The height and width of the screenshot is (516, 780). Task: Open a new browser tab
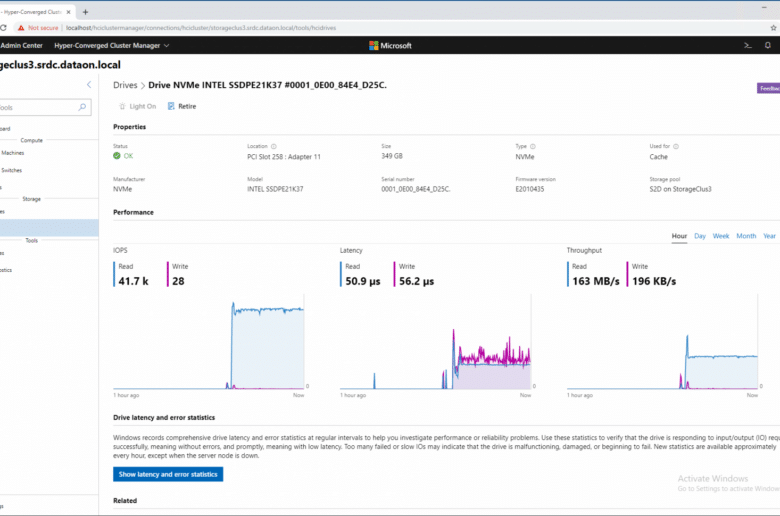click(x=85, y=12)
